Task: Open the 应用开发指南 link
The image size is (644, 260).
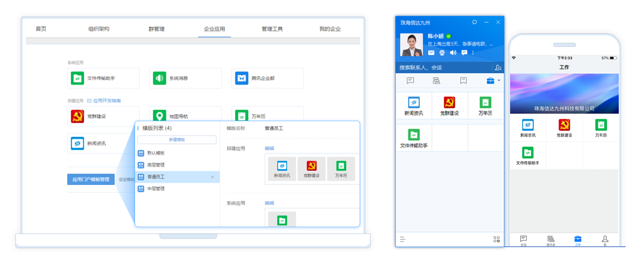Action: (106, 101)
